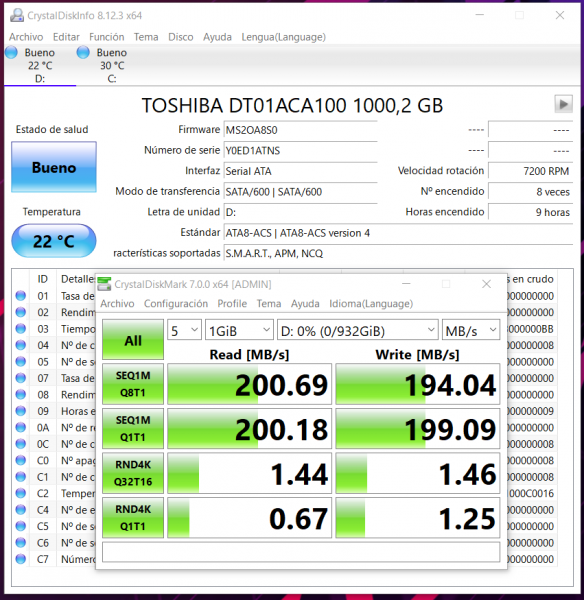The height and width of the screenshot is (600, 584).
Task: Click the 22 °C temperature button
Action: (x=54, y=241)
